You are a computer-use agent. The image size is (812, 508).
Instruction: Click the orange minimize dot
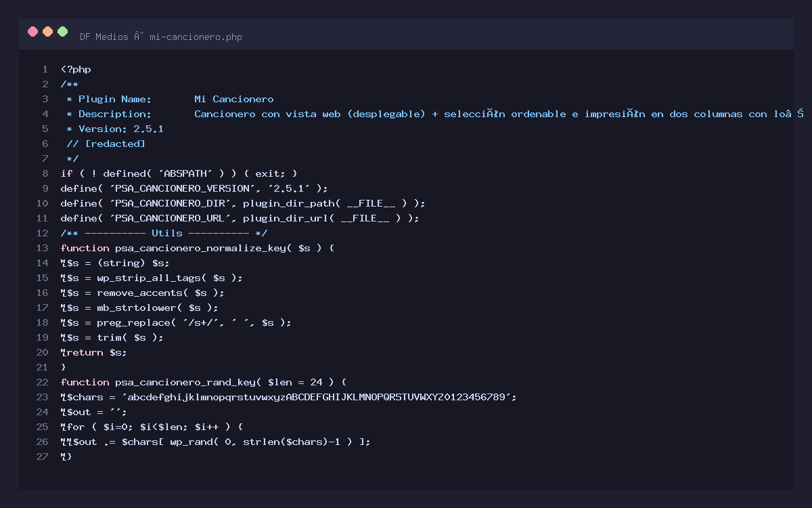(x=47, y=31)
